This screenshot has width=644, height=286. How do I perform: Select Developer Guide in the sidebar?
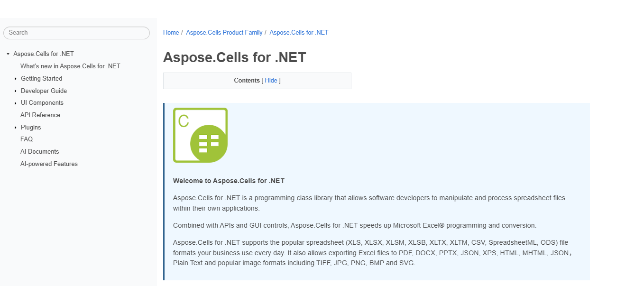point(44,91)
